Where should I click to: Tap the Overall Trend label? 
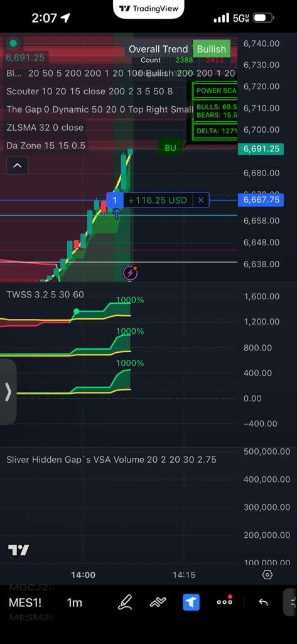pos(158,49)
